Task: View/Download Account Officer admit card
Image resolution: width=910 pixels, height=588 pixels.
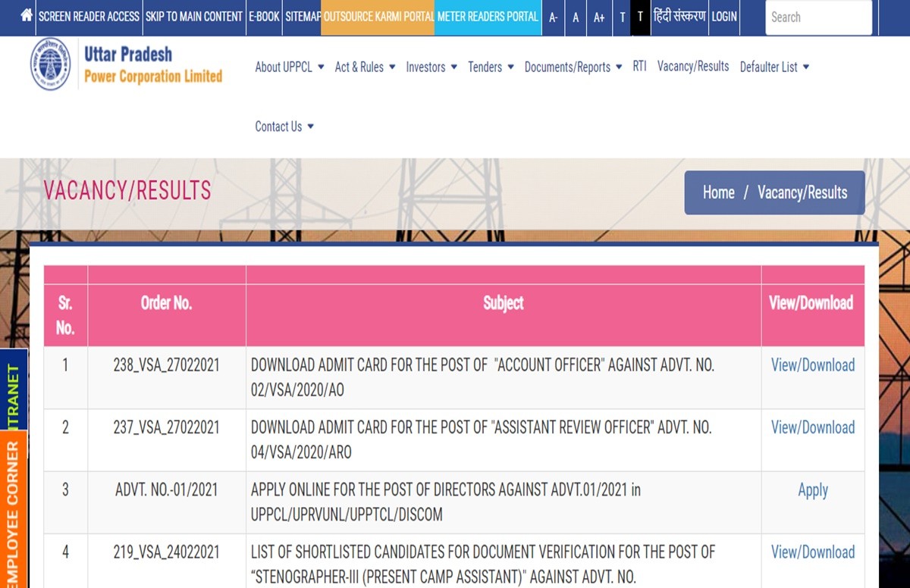Action: click(812, 365)
